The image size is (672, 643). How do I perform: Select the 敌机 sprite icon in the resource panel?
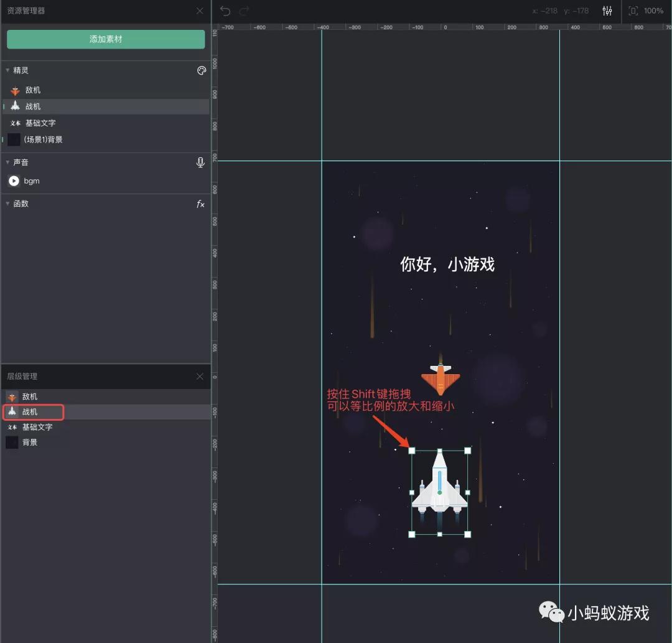[x=14, y=90]
